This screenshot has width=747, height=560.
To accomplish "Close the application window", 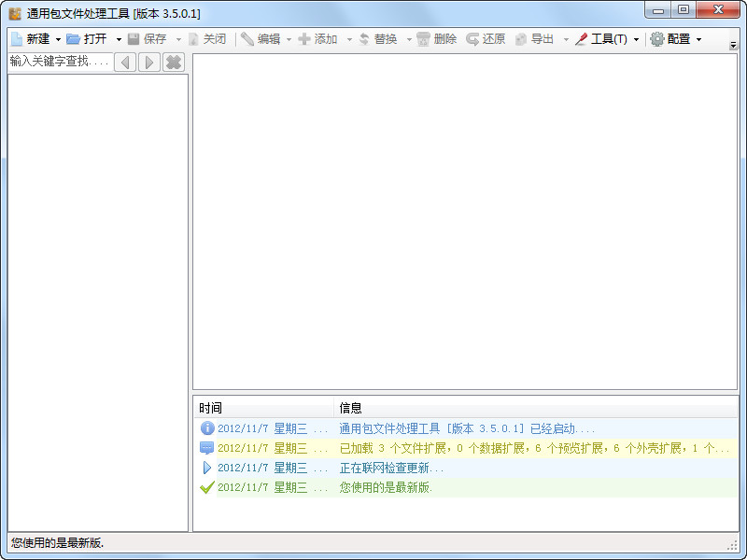I will pos(718,10).
